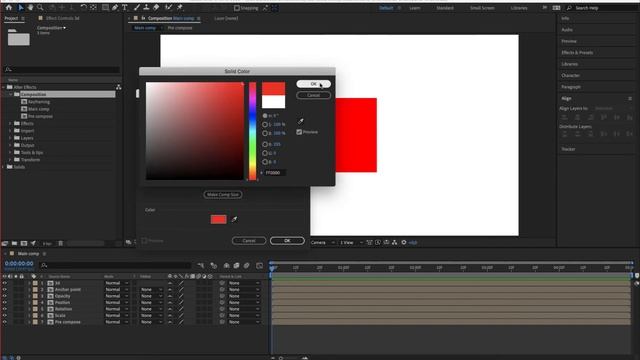Open the Parent dropdown for Scale layer

coord(244,316)
